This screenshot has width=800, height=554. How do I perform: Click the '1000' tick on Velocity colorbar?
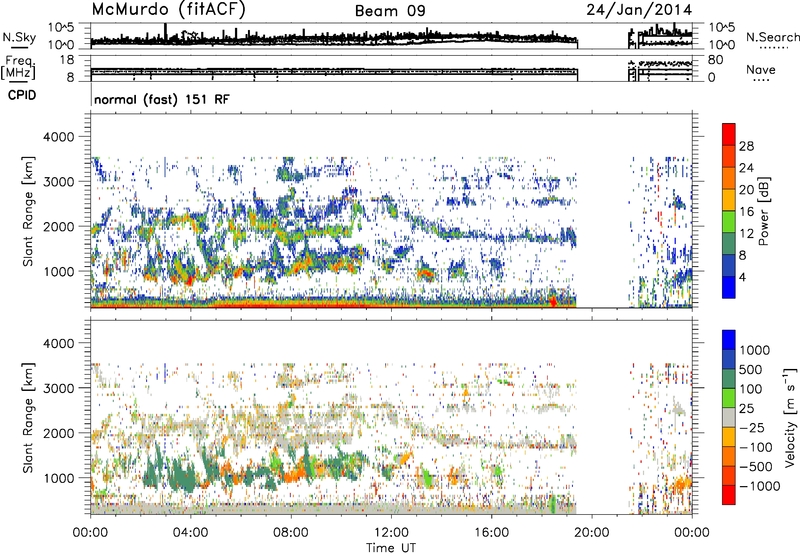[755, 350]
